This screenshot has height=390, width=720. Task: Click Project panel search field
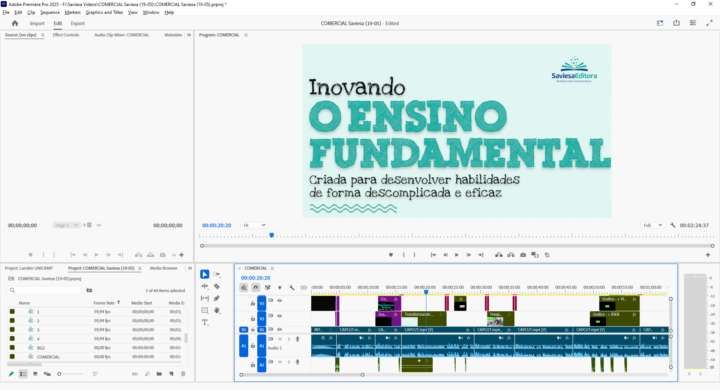[x=45, y=290]
